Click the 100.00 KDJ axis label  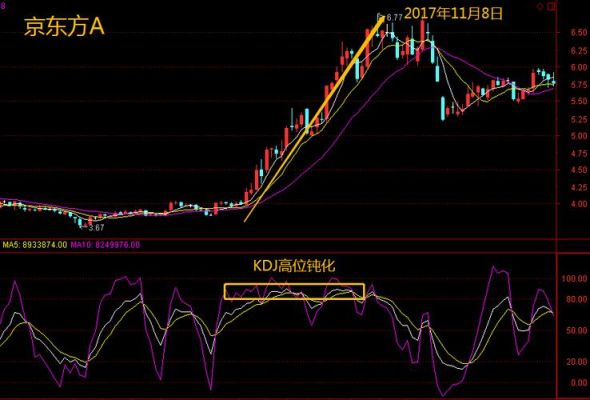pyautogui.click(x=574, y=279)
